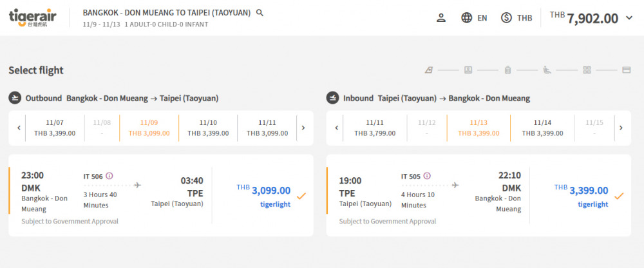Screen dimensions: 644x268
Task: Toggle the outbound THB 3,099.00 tigerlight checkmark
Action: click(301, 196)
